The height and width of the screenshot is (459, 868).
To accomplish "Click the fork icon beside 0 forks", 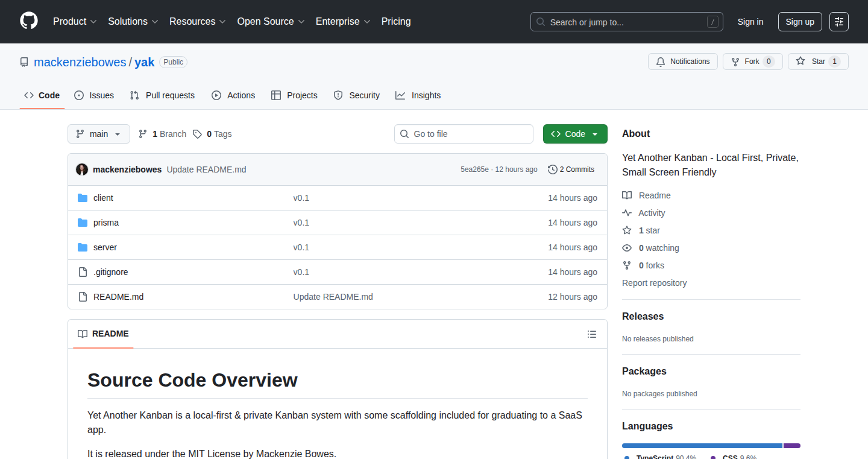I will pyautogui.click(x=627, y=265).
